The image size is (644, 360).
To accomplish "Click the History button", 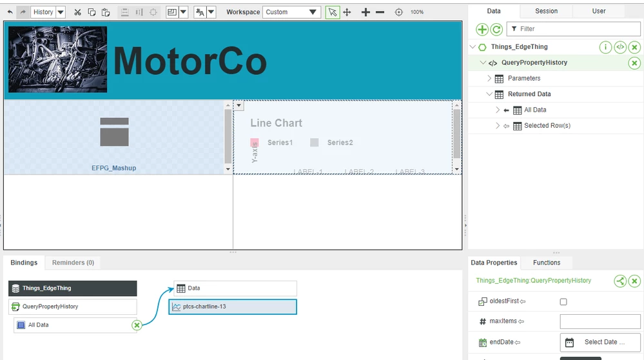I will [x=43, y=12].
